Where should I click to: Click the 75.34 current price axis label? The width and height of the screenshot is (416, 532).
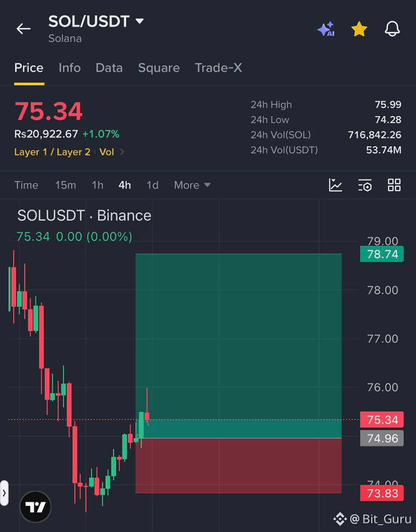coord(382,420)
